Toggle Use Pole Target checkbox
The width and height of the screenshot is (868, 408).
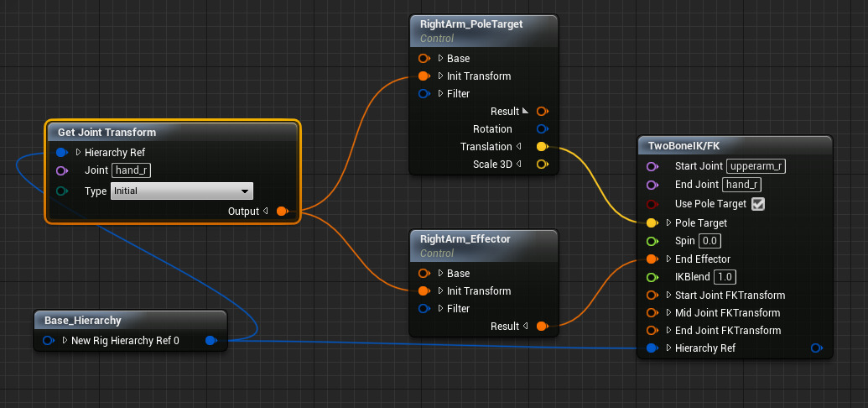758,204
